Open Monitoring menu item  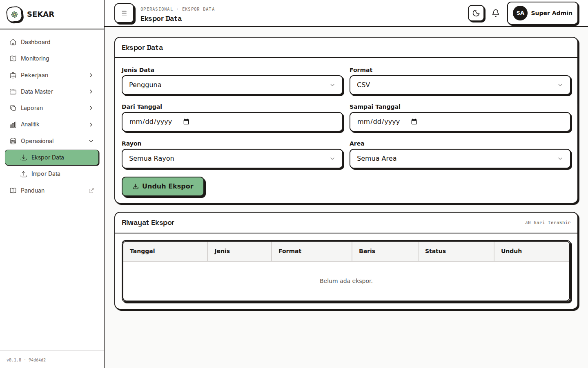click(52, 58)
